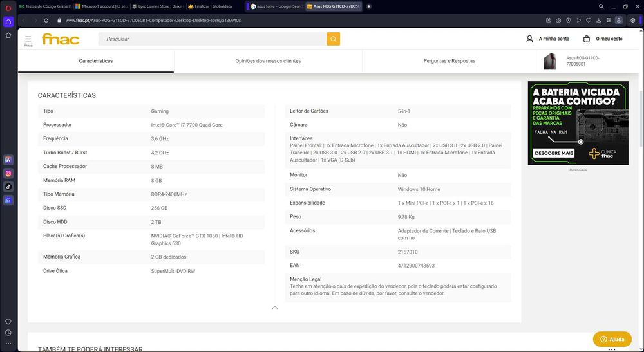644x352 pixels.
Task: Take a snapshot with the camera icon
Action: (x=558, y=20)
